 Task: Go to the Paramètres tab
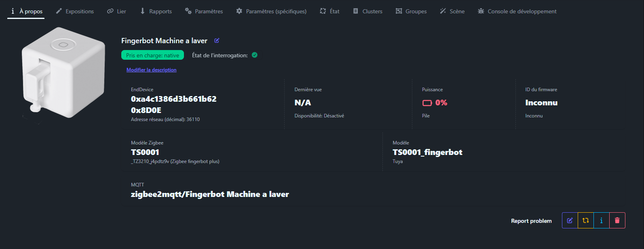(x=204, y=11)
